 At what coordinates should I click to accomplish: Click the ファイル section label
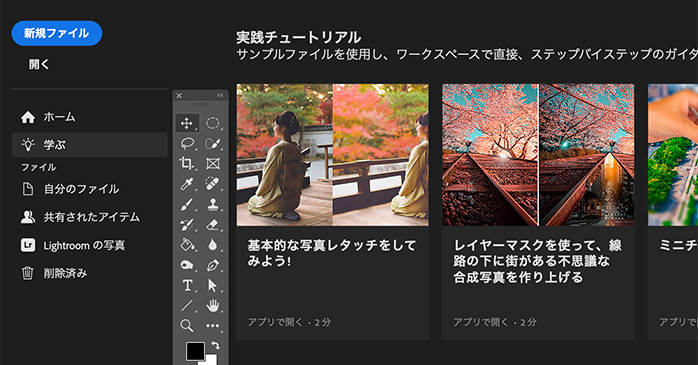pos(39,167)
